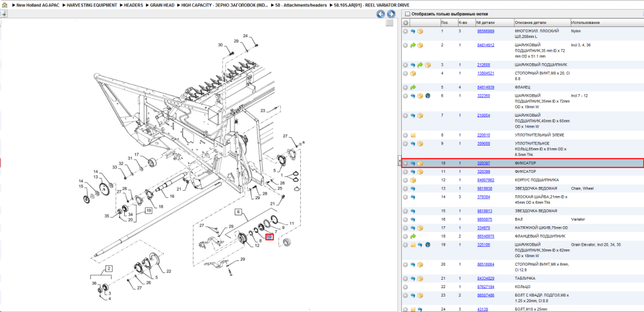Select boxed callout 19 on the diagram

click(x=148, y=210)
